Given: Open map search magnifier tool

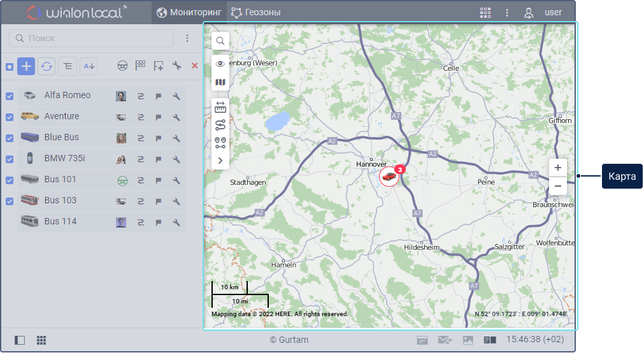Looking at the screenshot, I should pos(220,41).
